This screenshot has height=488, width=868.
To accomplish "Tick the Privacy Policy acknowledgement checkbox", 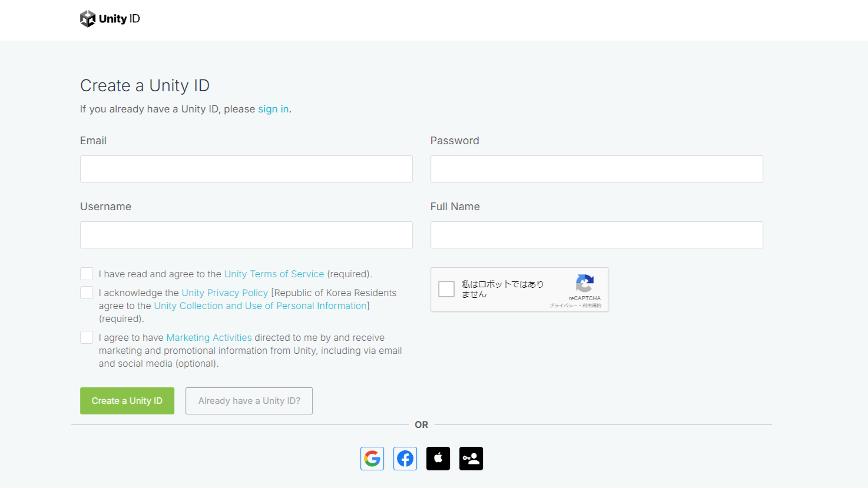I will coord(87,293).
